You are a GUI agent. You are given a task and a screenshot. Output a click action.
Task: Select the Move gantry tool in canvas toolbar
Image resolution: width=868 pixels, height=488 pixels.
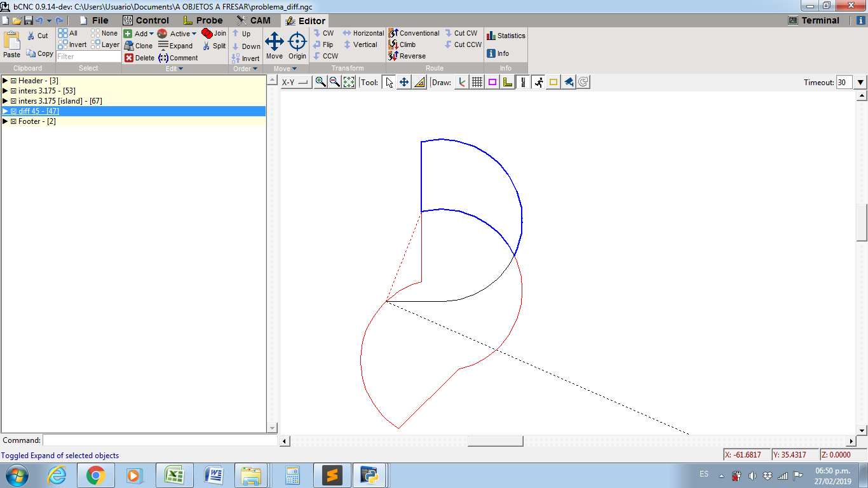[x=403, y=81]
